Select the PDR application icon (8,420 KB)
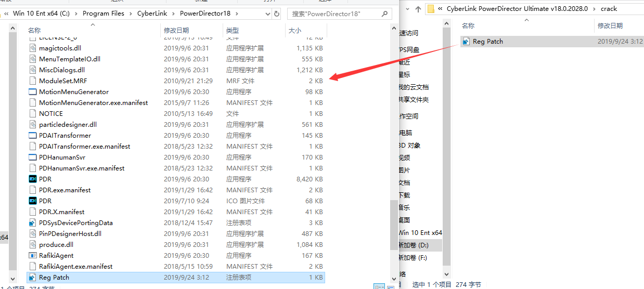This screenshot has height=289, width=644. pyautogui.click(x=33, y=179)
